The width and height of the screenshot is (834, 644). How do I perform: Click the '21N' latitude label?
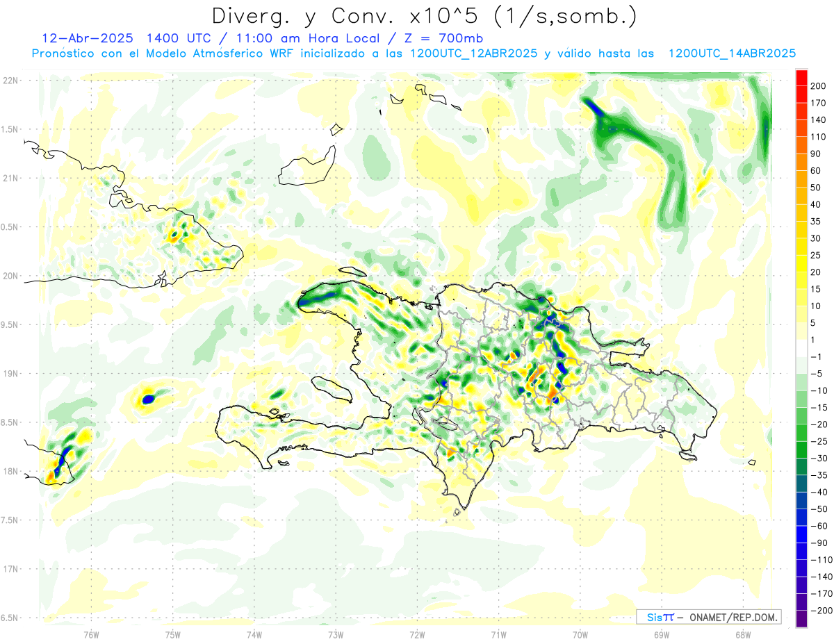pyautogui.click(x=10, y=178)
